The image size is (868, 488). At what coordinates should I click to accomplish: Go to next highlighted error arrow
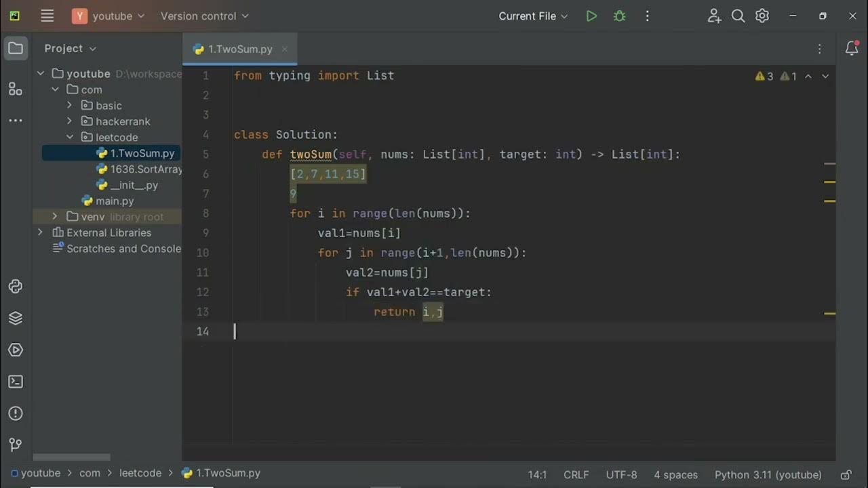coord(825,77)
